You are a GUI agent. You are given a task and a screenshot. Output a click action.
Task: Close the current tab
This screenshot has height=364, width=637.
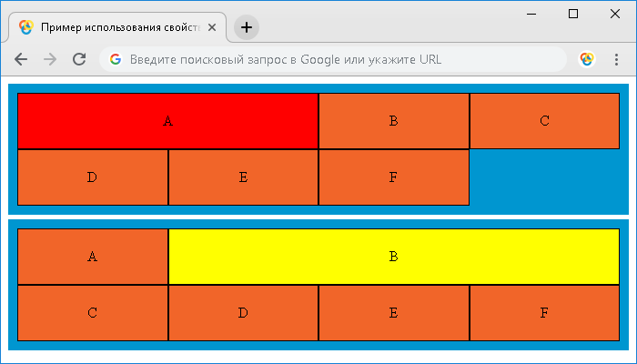(212, 27)
